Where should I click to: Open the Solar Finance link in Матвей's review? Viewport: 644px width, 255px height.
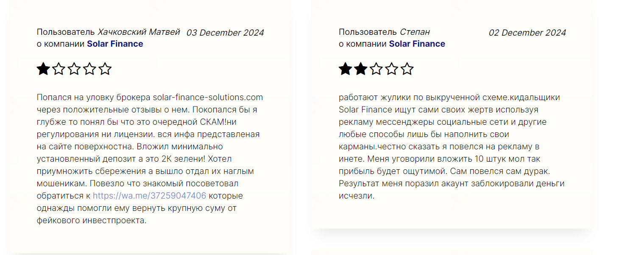click(x=115, y=44)
